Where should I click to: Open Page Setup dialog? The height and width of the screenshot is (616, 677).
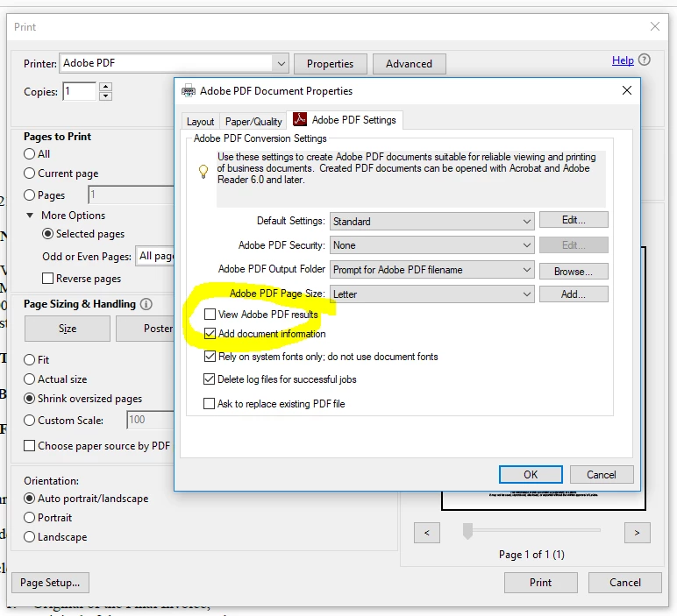click(x=50, y=583)
